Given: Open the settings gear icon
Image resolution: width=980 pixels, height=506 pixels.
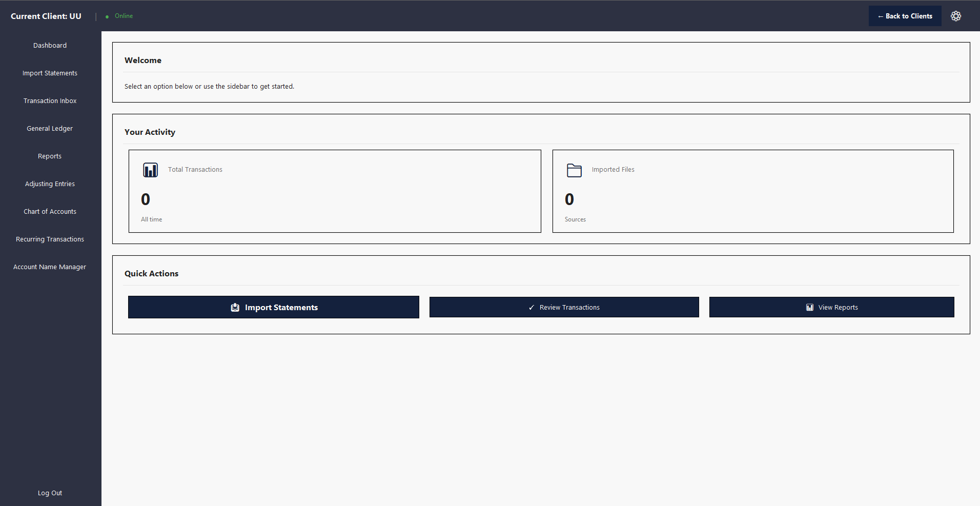Looking at the screenshot, I should coord(956,16).
